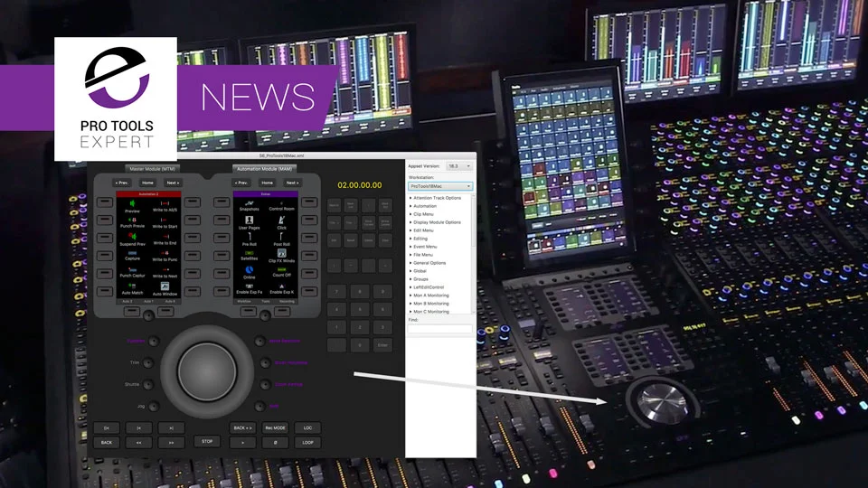Expand the Automation tree item
The height and width of the screenshot is (488, 868).
point(425,206)
